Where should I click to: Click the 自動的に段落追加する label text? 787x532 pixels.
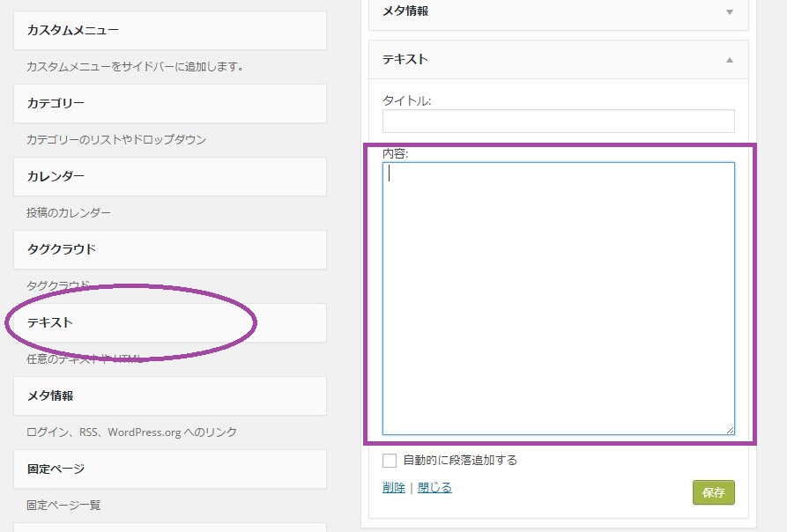coord(459,460)
